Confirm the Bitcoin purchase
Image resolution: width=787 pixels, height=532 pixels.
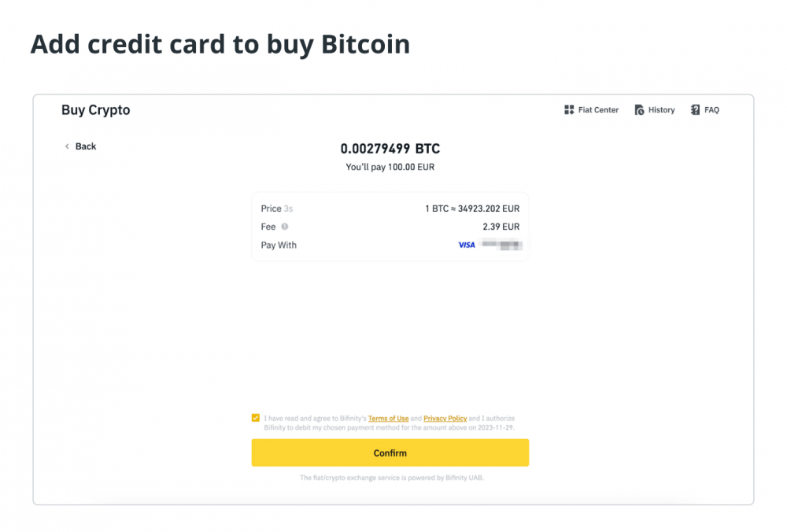coord(390,453)
